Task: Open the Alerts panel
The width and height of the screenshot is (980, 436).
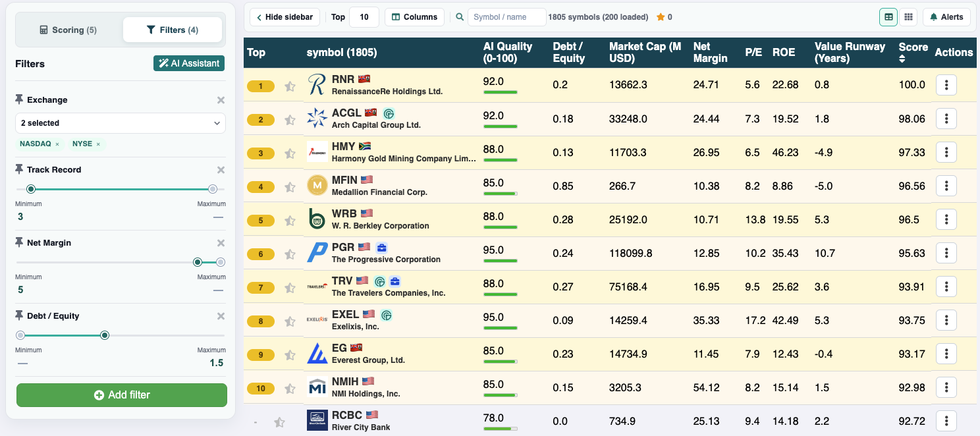Action: (x=947, y=17)
